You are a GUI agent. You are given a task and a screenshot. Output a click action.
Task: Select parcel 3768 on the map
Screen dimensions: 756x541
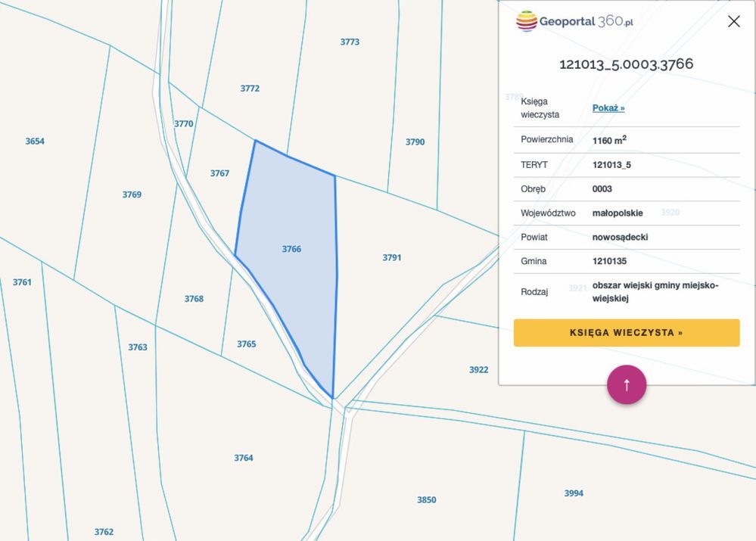coord(194,298)
